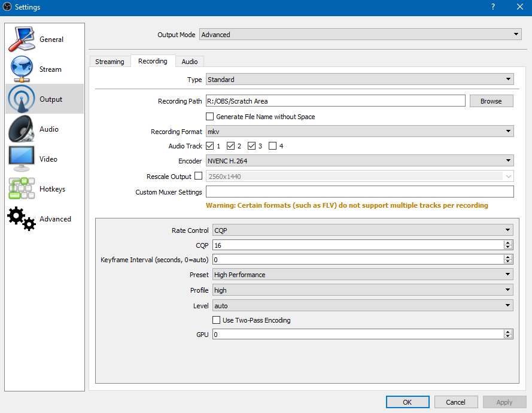Click the Output broadcast antenna icon
The image size is (532, 413).
(22, 99)
